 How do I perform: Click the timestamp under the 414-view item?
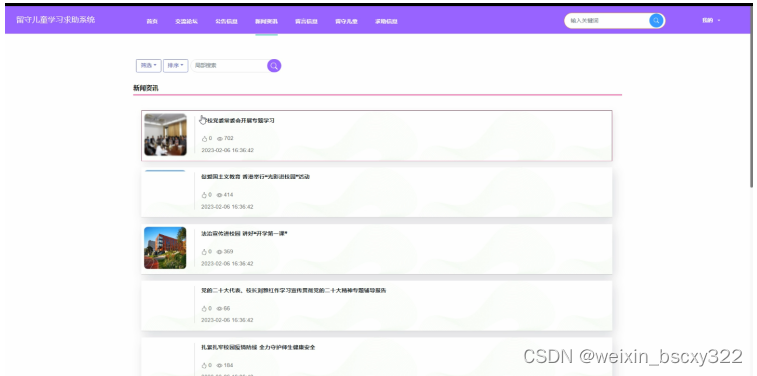(227, 207)
